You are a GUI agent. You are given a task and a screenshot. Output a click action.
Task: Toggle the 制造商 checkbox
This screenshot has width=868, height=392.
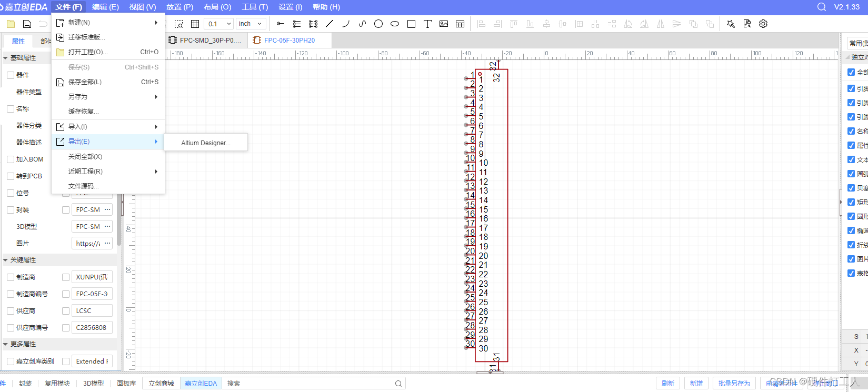click(11, 277)
